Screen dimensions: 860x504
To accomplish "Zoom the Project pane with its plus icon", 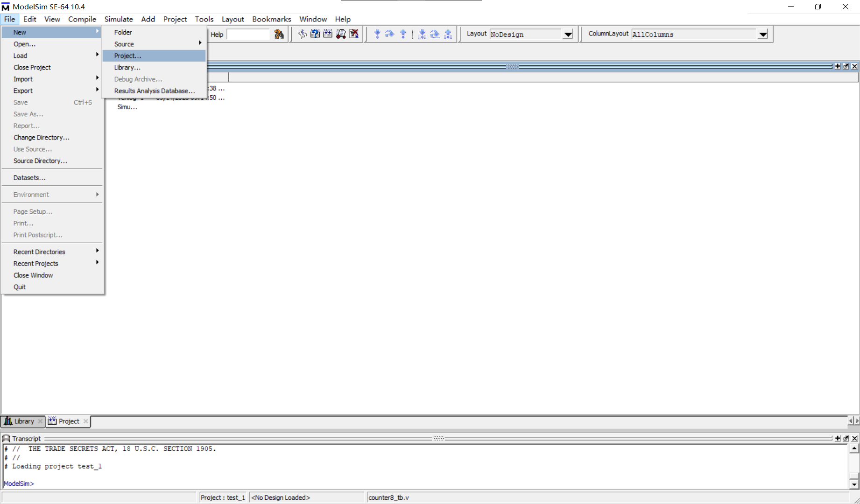I will [x=838, y=66].
